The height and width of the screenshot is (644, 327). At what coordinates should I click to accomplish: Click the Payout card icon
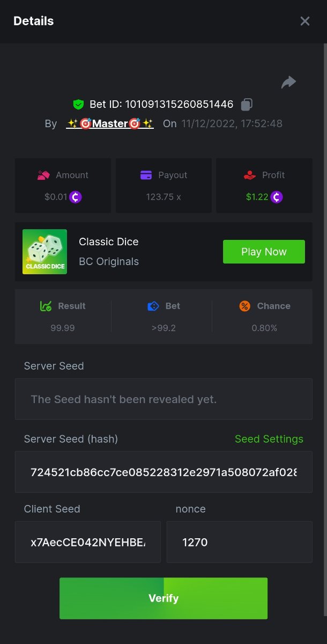146,175
